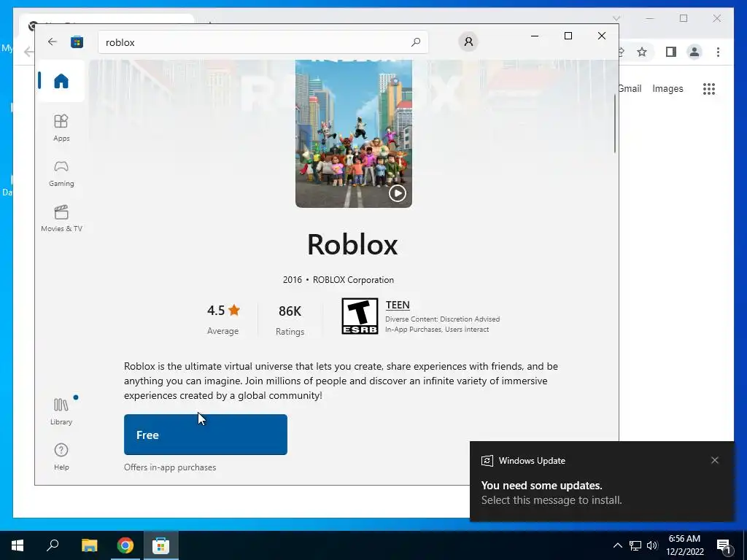Image resolution: width=747 pixels, height=560 pixels.
Task: Open File Explorer from taskbar
Action: click(89, 545)
